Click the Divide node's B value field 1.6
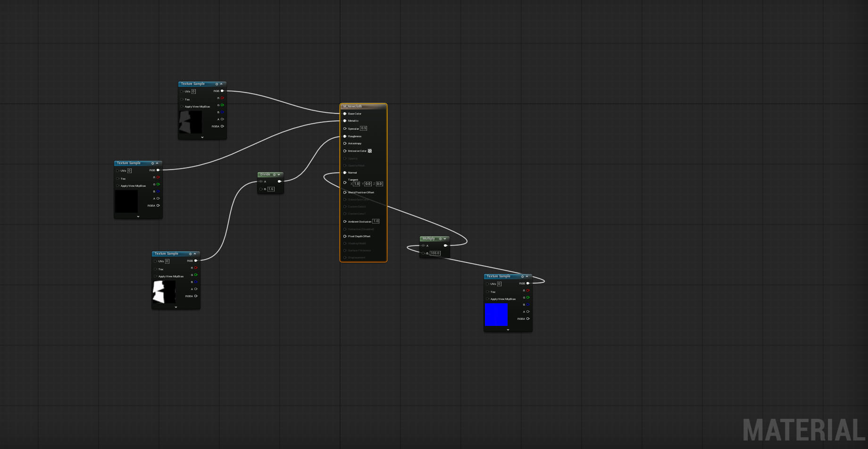Image resolution: width=868 pixels, height=449 pixels. [271, 189]
